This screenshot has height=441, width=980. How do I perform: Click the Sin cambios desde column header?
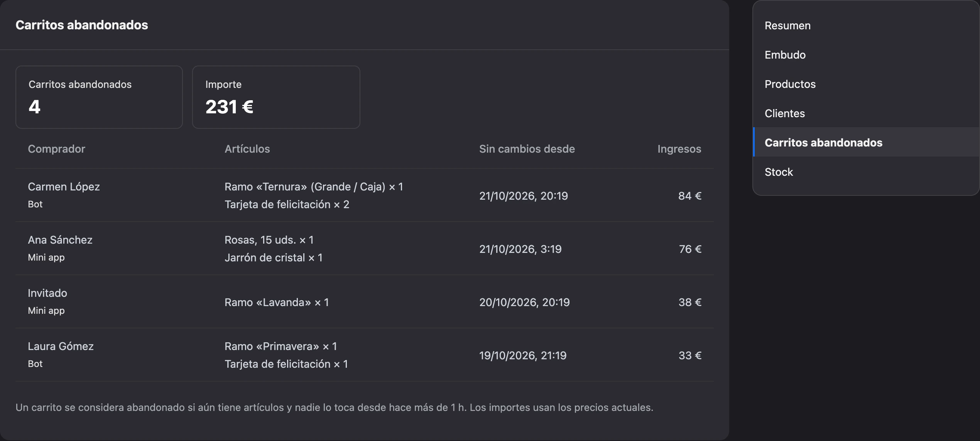pyautogui.click(x=527, y=149)
